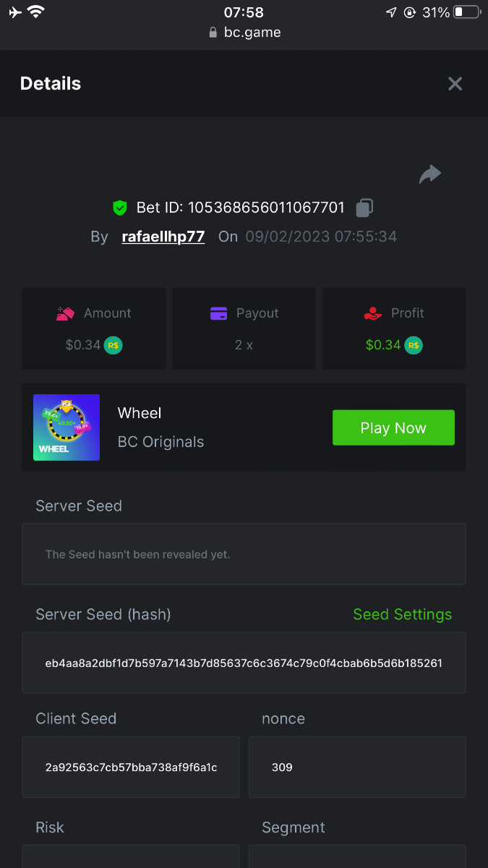Tap the battery indicator in status bar
The width and height of the screenshot is (488, 868).
point(467,12)
